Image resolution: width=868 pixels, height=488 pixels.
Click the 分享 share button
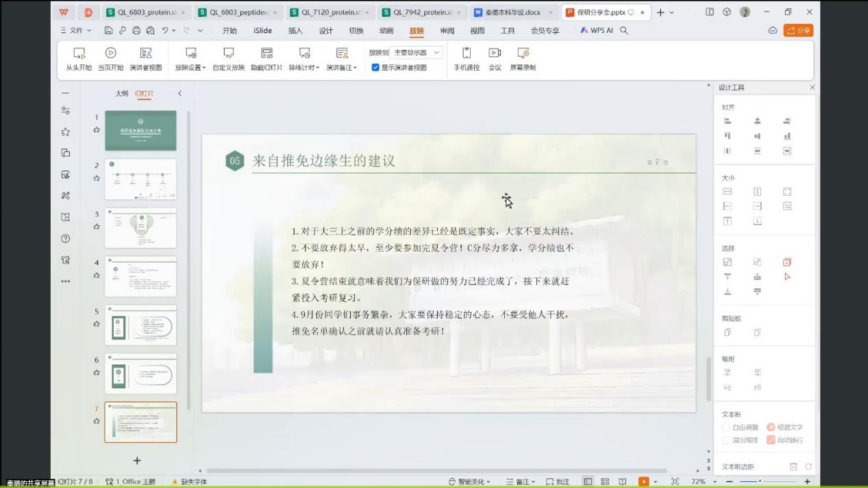[798, 31]
